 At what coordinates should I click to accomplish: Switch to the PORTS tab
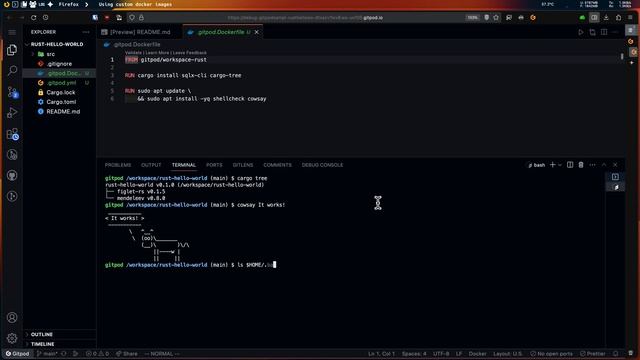point(214,165)
